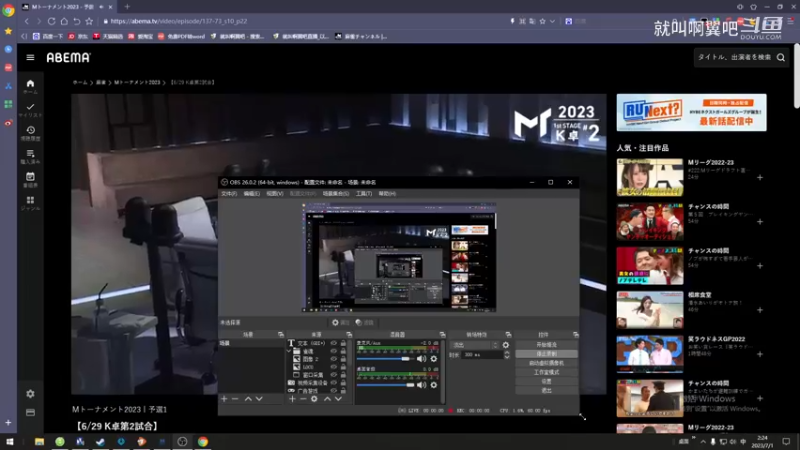Go to browser home page
The image size is (800, 450).
[64, 21]
